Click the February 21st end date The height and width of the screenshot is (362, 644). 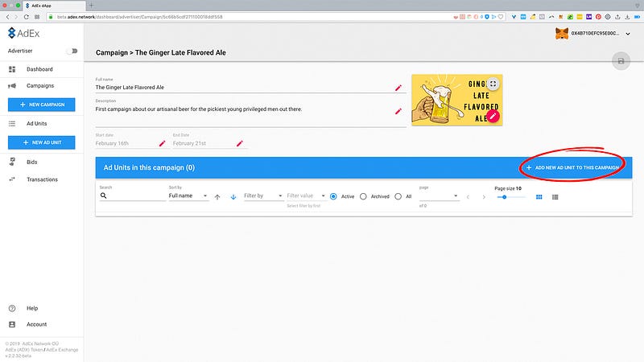(189, 143)
